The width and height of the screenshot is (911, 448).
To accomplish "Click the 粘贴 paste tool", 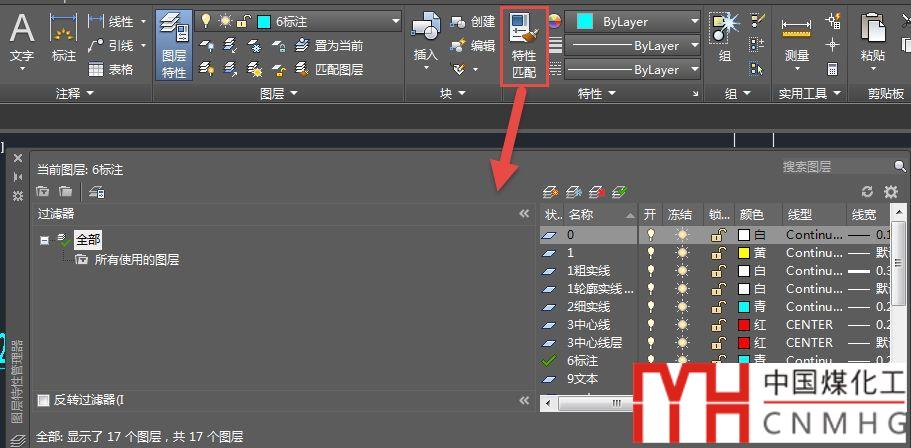I will tap(873, 41).
